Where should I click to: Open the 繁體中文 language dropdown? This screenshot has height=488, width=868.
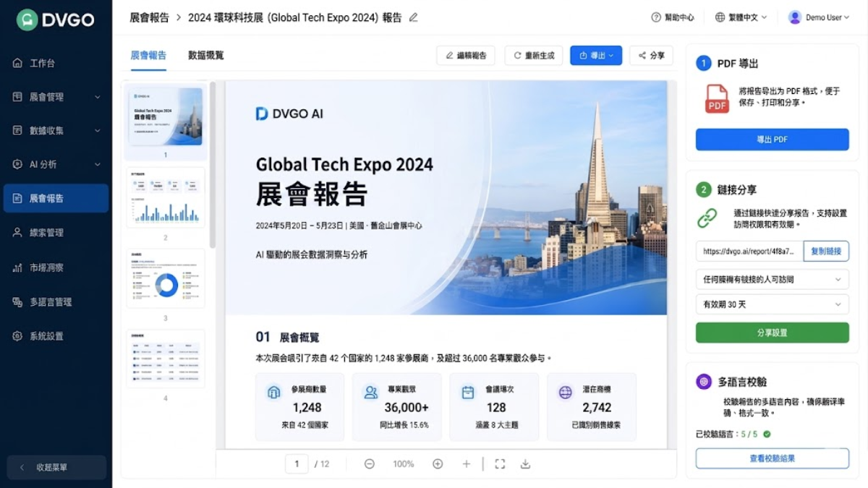(x=741, y=17)
